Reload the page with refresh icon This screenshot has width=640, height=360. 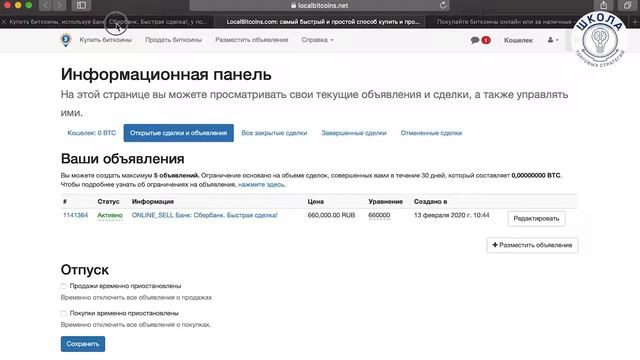pos(443,5)
